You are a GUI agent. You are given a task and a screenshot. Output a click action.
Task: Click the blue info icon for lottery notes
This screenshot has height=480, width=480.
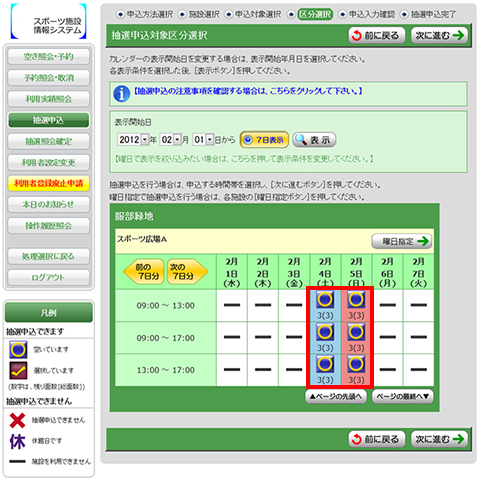click(x=122, y=94)
